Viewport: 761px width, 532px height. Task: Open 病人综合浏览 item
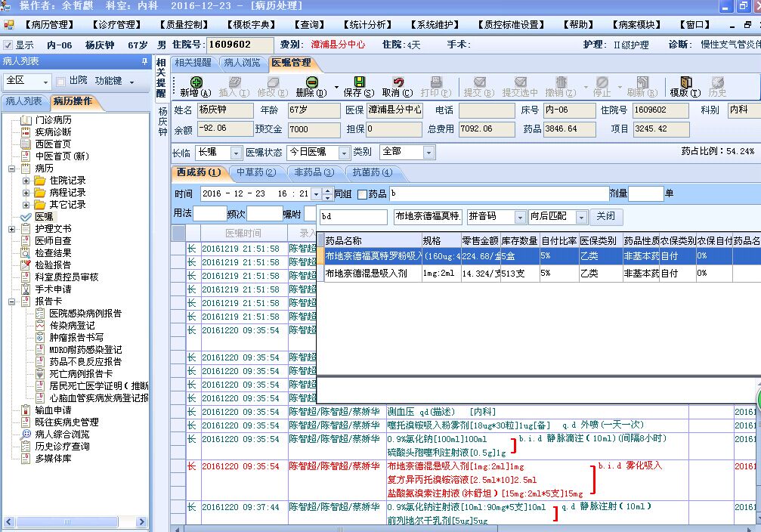(62, 435)
